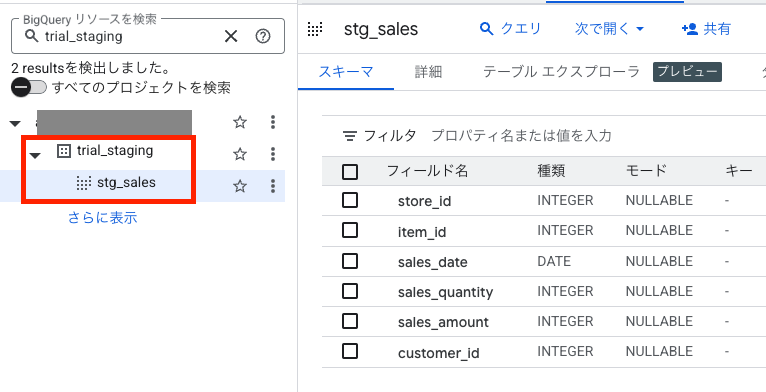Image resolution: width=766 pixels, height=392 pixels.
Task: Click the item_id field name
Action: click(x=422, y=231)
